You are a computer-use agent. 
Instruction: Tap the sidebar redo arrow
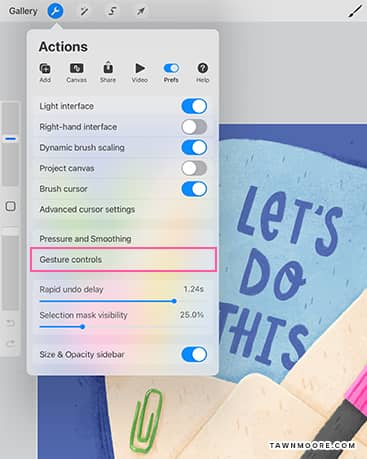(11, 343)
